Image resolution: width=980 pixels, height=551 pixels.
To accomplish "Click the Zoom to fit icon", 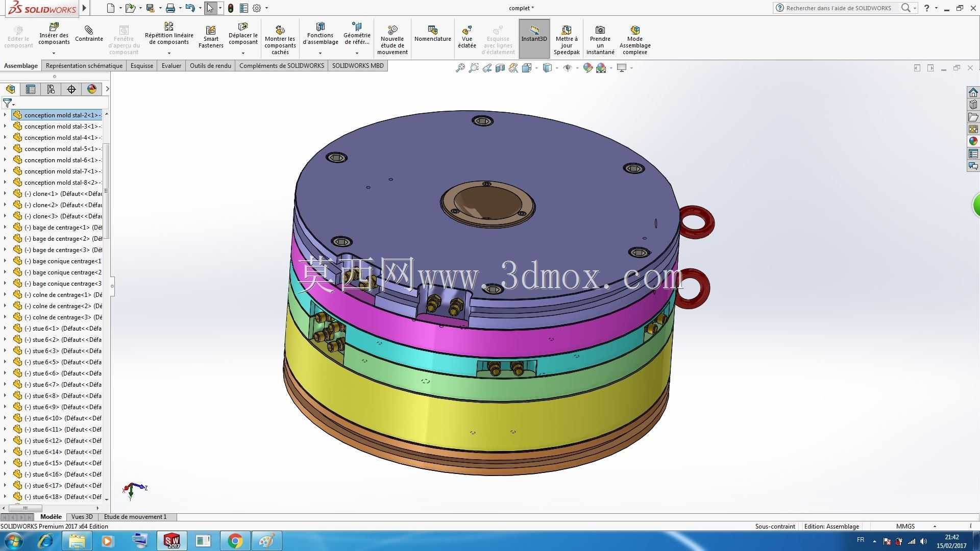I will (460, 68).
